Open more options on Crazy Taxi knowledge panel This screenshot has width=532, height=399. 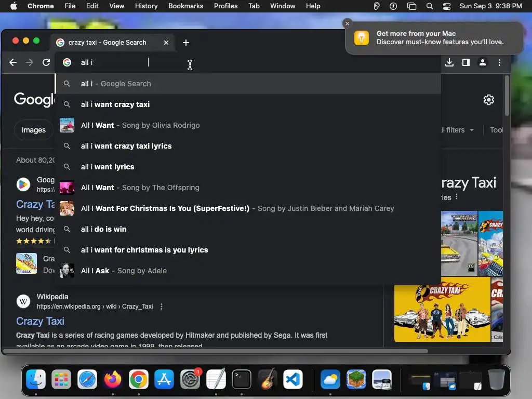457,197
